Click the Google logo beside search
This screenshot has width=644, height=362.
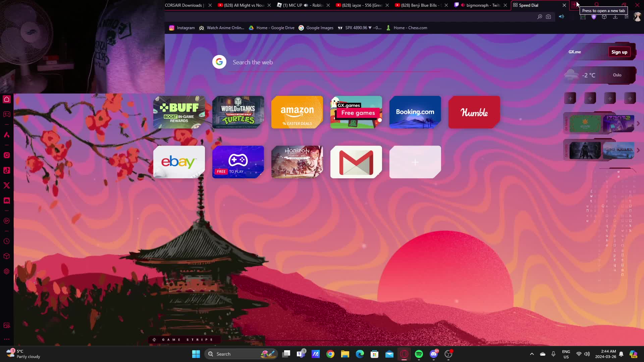click(x=219, y=62)
